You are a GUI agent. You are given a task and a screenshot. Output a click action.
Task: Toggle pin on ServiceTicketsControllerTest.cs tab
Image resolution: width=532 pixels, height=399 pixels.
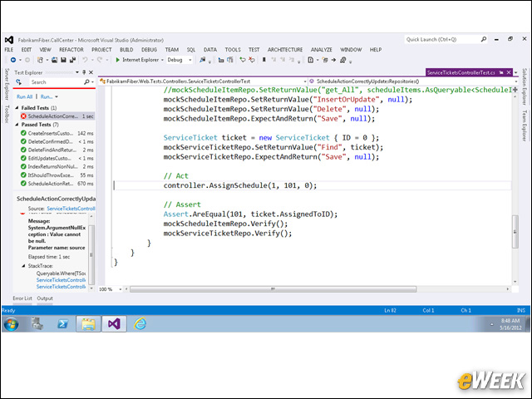pyautogui.click(x=501, y=72)
